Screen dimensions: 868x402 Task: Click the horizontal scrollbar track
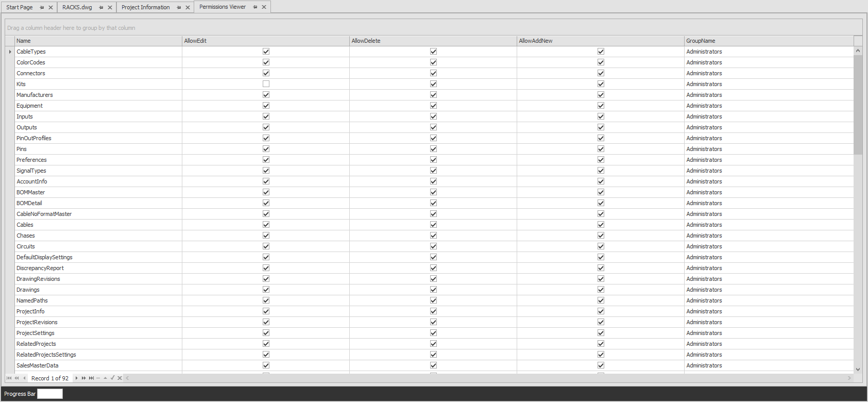coord(488,378)
